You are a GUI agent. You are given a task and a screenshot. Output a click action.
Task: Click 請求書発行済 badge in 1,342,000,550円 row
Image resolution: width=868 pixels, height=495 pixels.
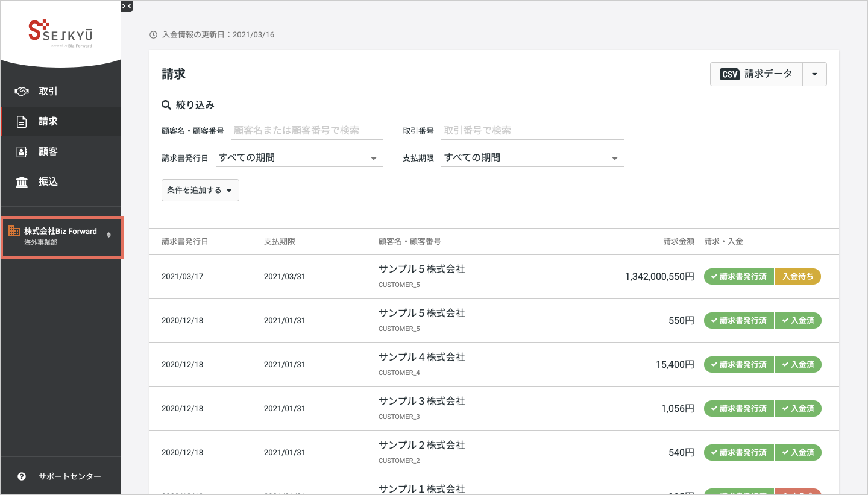pos(739,277)
